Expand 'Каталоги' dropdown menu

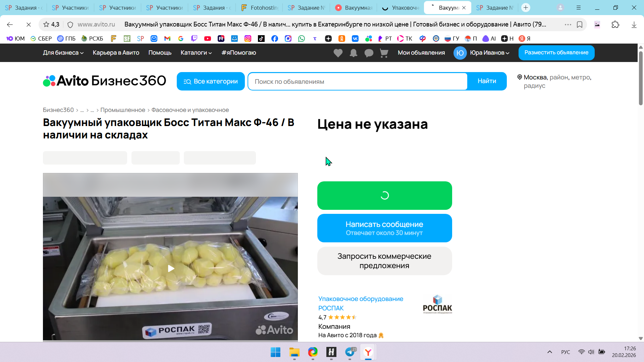(x=196, y=53)
